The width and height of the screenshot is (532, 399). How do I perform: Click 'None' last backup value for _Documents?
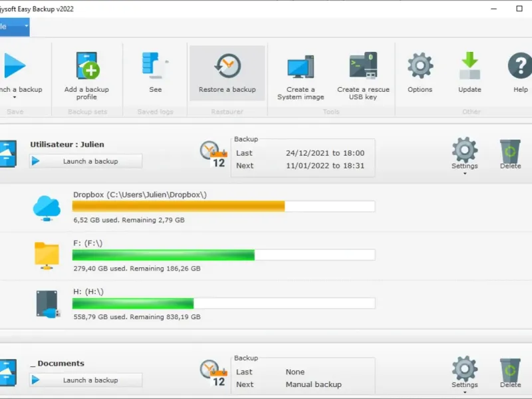[x=295, y=372]
